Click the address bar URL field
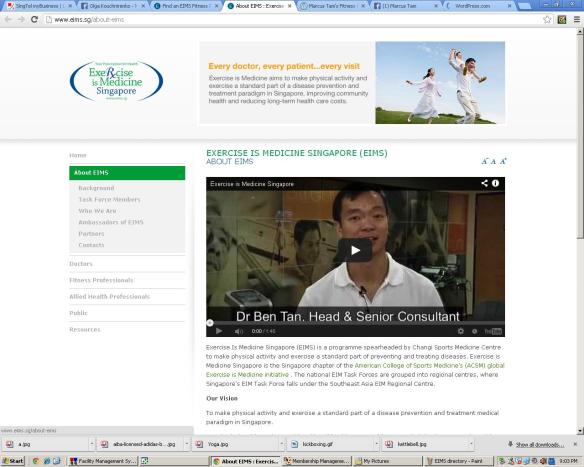The image size is (584, 467). [x=294, y=19]
